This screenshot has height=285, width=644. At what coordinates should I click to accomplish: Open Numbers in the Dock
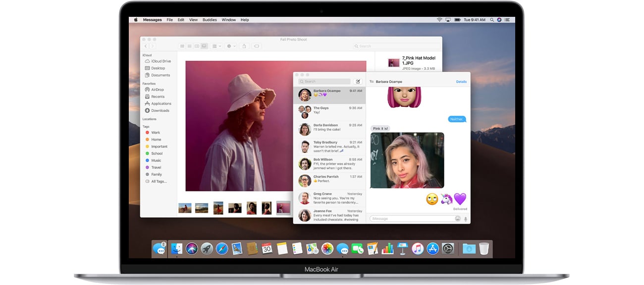(387, 248)
